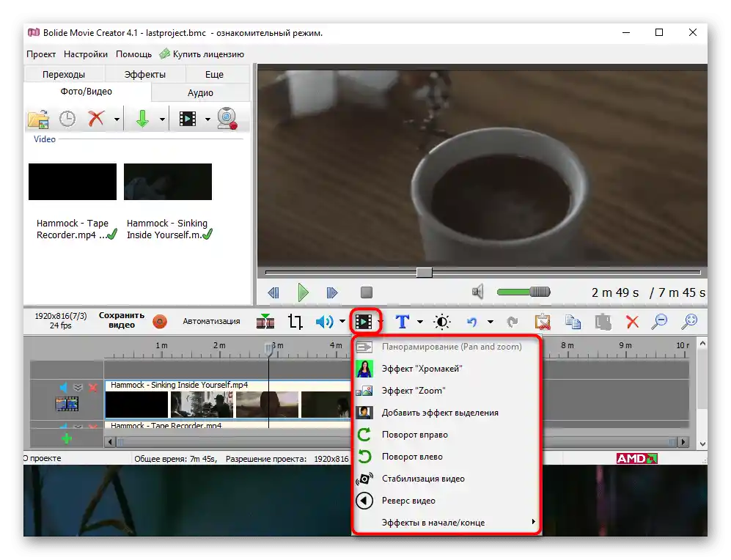This screenshot has width=731, height=560.
Task: Zoom out the timeline with magnifier minus
Action: pos(660,322)
